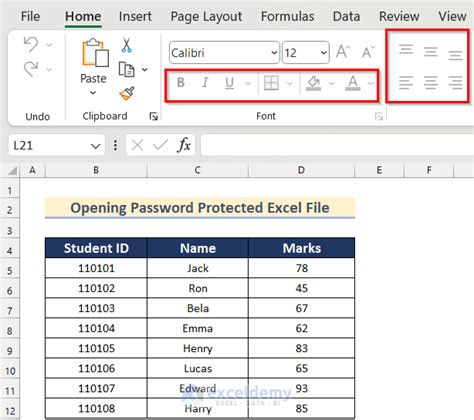Screen dimensions: 474x420
Task: Expand the Underline style dropdown arrow
Action: (x=248, y=83)
